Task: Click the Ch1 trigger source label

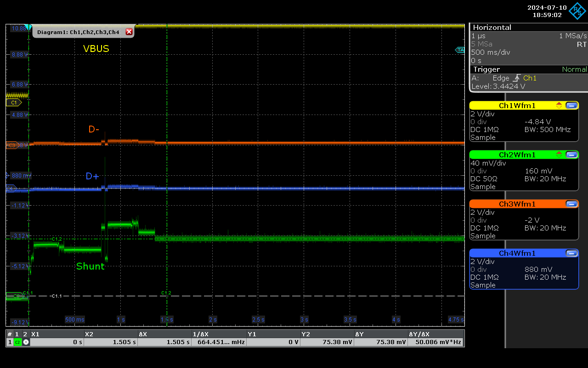Action: 530,78
